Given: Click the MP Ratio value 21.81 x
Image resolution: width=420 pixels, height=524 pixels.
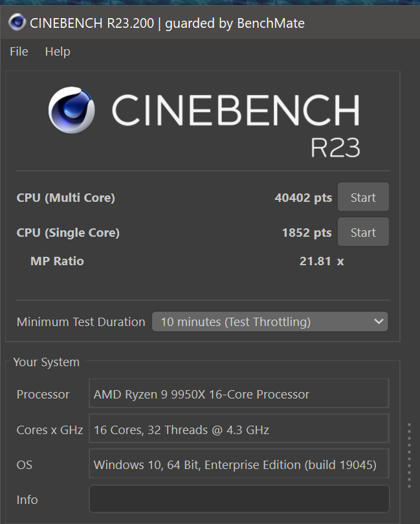Looking at the screenshot, I should [x=321, y=261].
